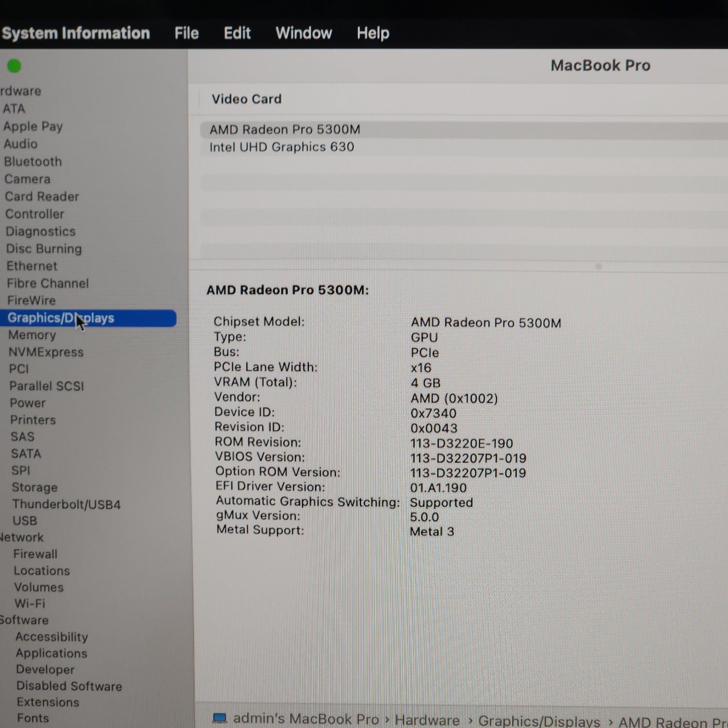This screenshot has height=728, width=728.
Task: Open the Help menu
Action: point(373,33)
